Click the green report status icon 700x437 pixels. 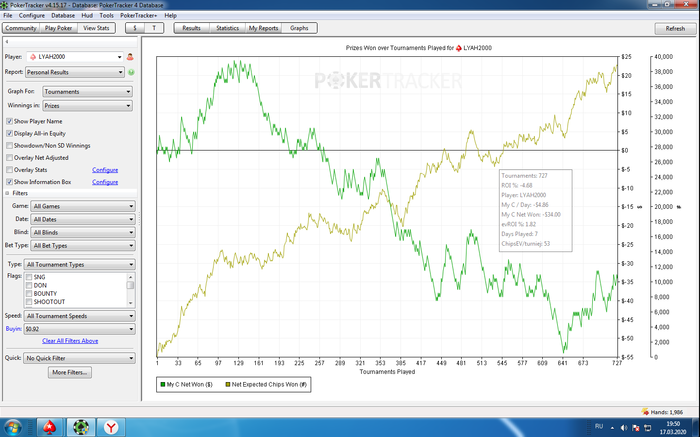(x=131, y=72)
